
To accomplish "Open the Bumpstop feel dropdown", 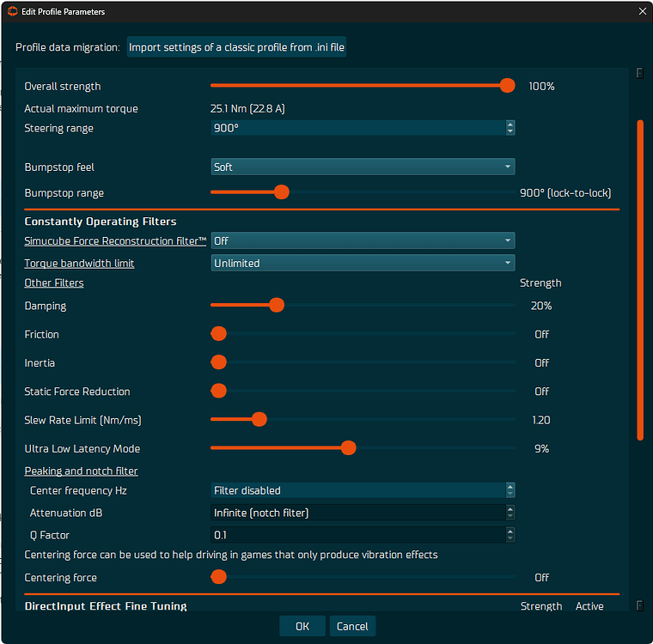I will tap(363, 167).
